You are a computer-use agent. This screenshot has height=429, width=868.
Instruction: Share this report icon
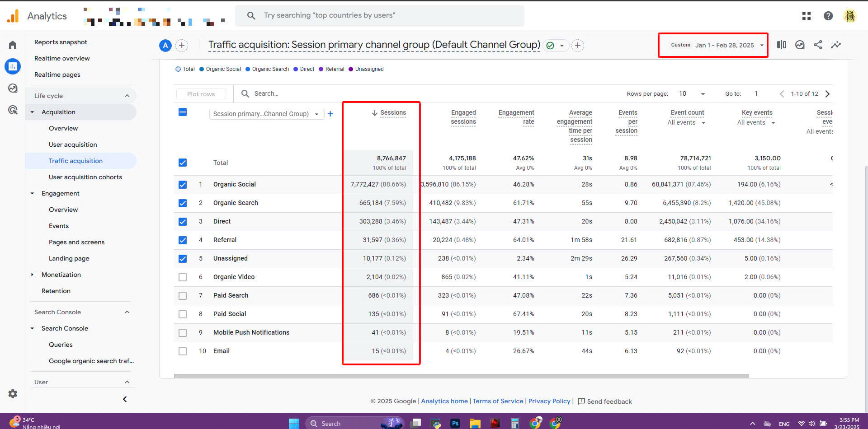pyautogui.click(x=818, y=45)
